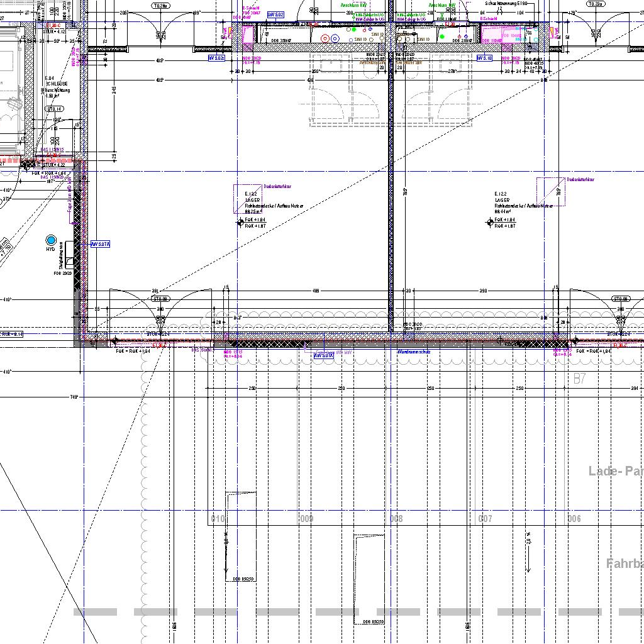Image resolution: width=644 pixels, height=644 pixels.
Task: Select parking bay number 008
Action: pos(396,519)
